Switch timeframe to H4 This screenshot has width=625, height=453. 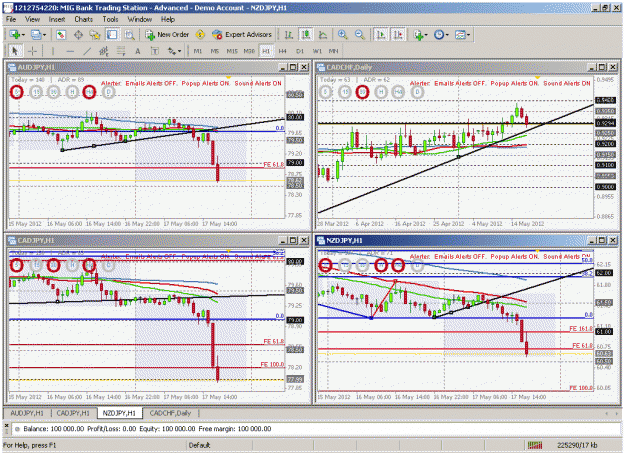click(x=283, y=51)
